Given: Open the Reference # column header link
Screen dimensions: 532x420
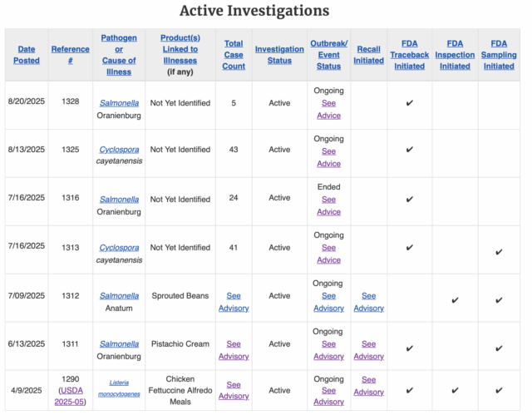Looking at the screenshot, I should click(x=70, y=55).
